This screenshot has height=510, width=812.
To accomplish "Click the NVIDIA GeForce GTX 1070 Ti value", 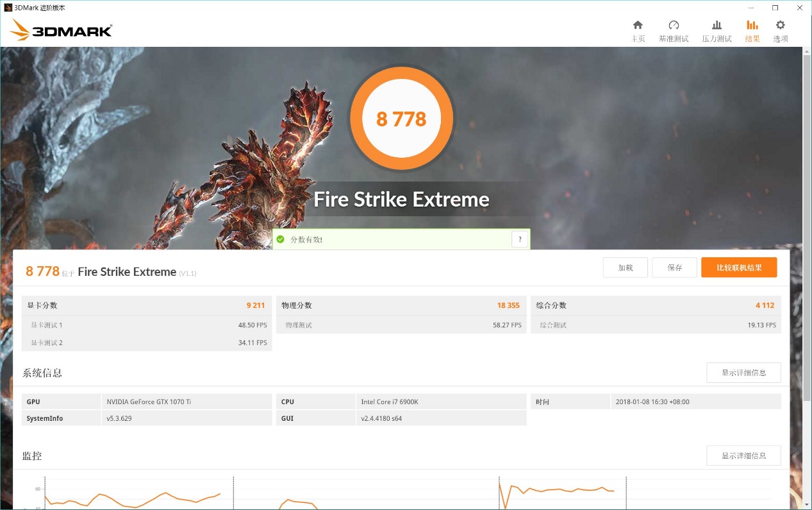I will click(x=149, y=402).
